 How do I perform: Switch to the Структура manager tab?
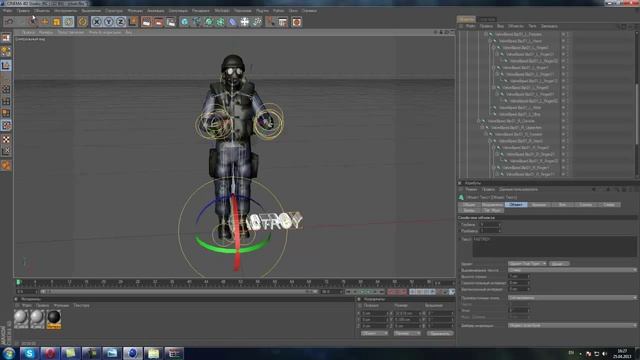pyautogui.click(x=487, y=19)
